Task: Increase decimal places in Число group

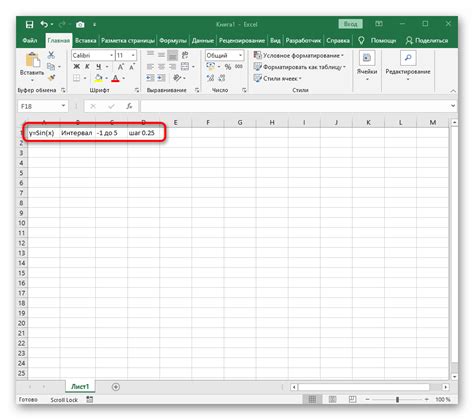Action: coord(210,78)
